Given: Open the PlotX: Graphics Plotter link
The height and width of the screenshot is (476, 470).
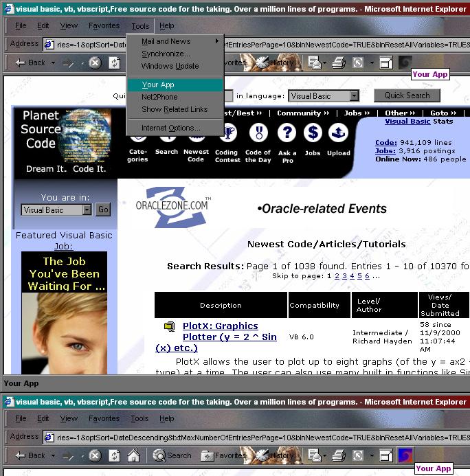Looking at the screenshot, I should pyautogui.click(x=216, y=337).
